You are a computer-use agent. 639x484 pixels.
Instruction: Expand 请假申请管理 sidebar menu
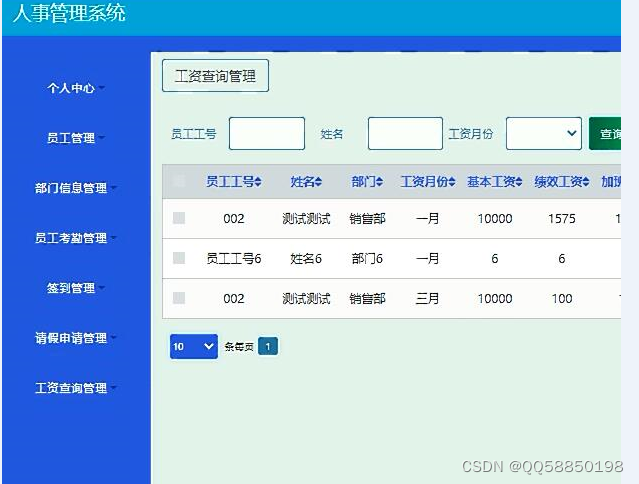click(x=76, y=338)
